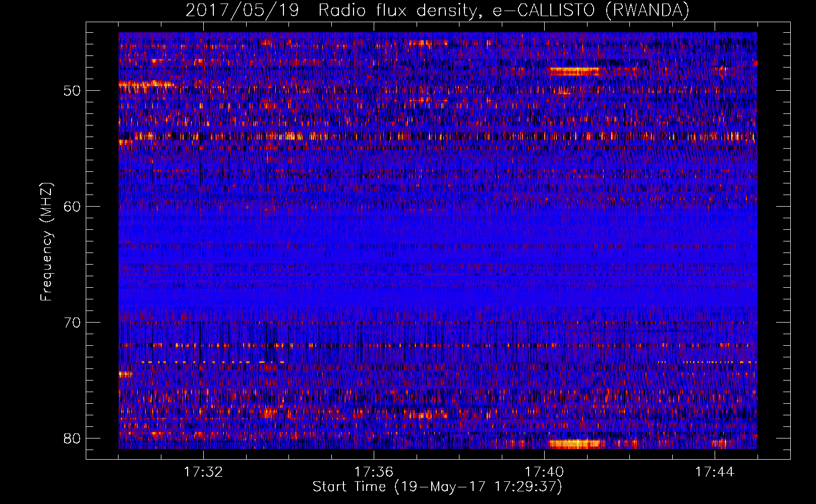This screenshot has height=504, width=816.
Task: Click the 'Radio flux density' title text
Action: point(397,11)
